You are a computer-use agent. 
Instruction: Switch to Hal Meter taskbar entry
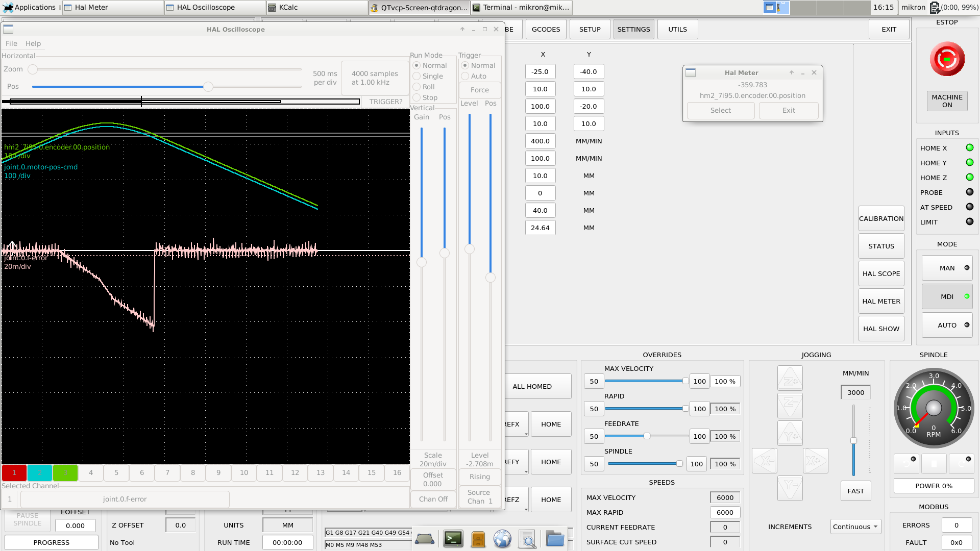pyautogui.click(x=113, y=8)
